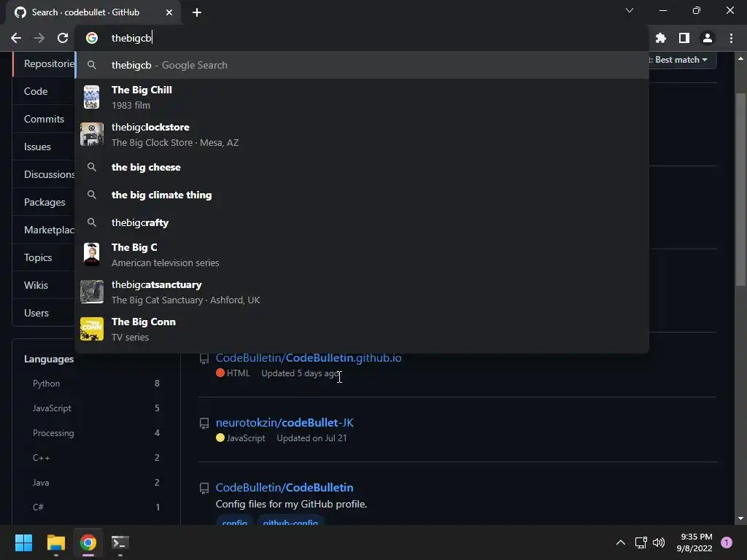
Task: Open the Chrome profile avatar icon
Action: point(707,38)
